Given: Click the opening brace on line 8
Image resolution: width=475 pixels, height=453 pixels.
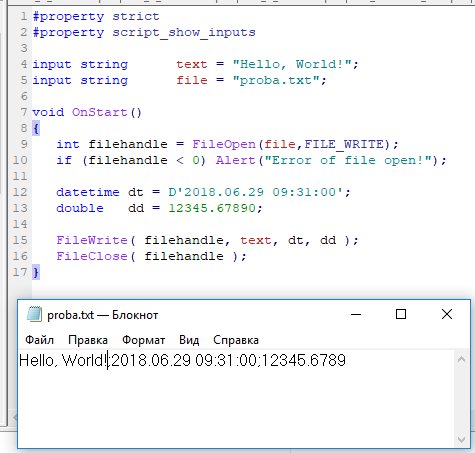Looking at the screenshot, I should (x=36, y=128).
